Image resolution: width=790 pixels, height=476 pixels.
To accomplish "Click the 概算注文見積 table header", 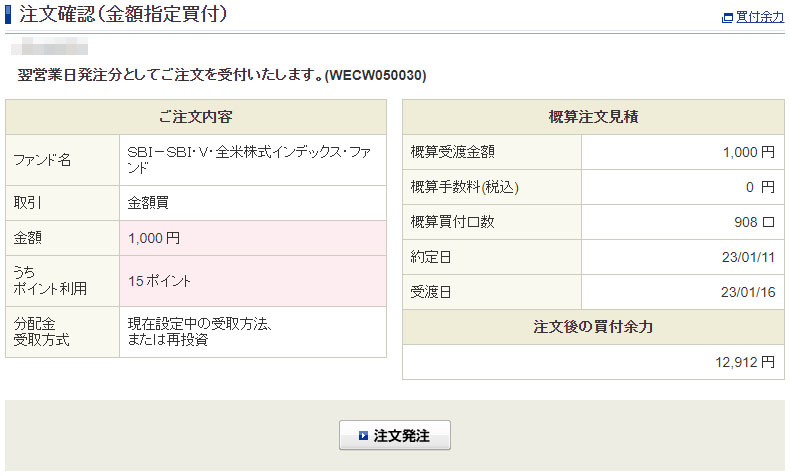I will 593,117.
